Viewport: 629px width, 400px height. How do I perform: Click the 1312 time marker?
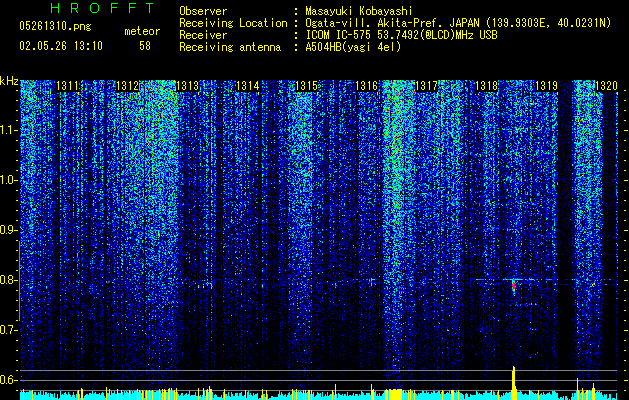127,86
